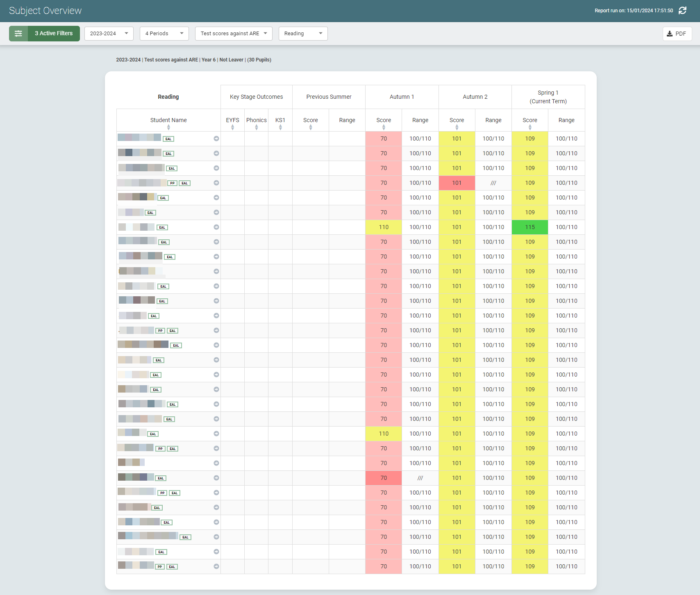The image size is (700, 595).
Task: Open Test scores against ARE dropdown
Action: pyautogui.click(x=234, y=34)
